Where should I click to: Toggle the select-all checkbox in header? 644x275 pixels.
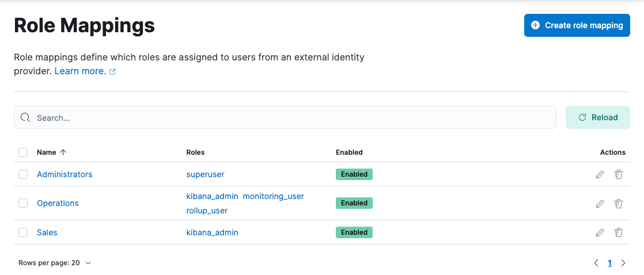[x=23, y=152]
